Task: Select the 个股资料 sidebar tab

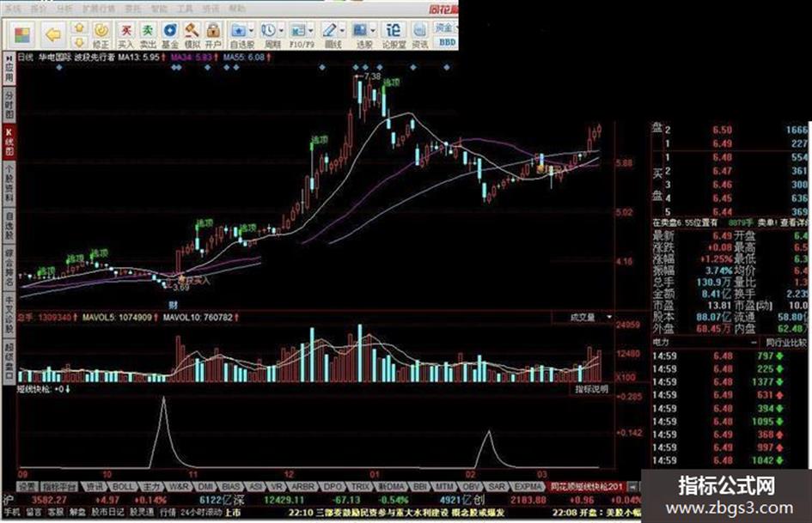Action: pos(9,183)
